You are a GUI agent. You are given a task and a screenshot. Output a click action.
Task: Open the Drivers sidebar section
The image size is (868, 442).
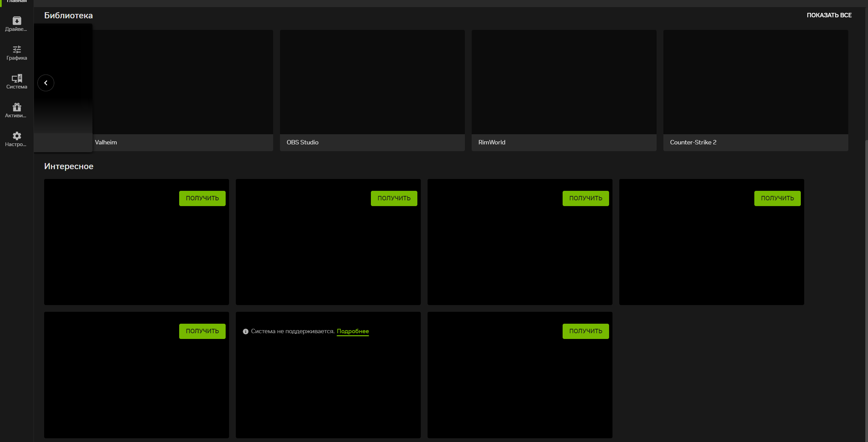point(17,24)
